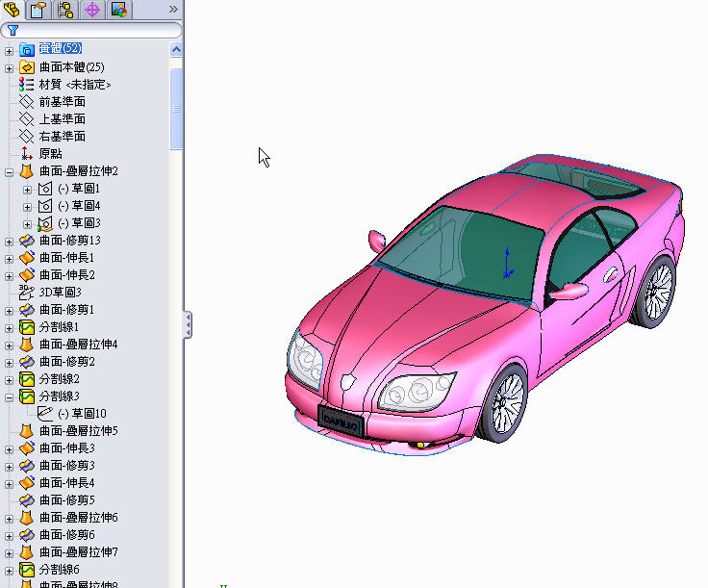The image size is (708, 588).
Task: Select the 右基準面 plane icon
Action: [26, 137]
